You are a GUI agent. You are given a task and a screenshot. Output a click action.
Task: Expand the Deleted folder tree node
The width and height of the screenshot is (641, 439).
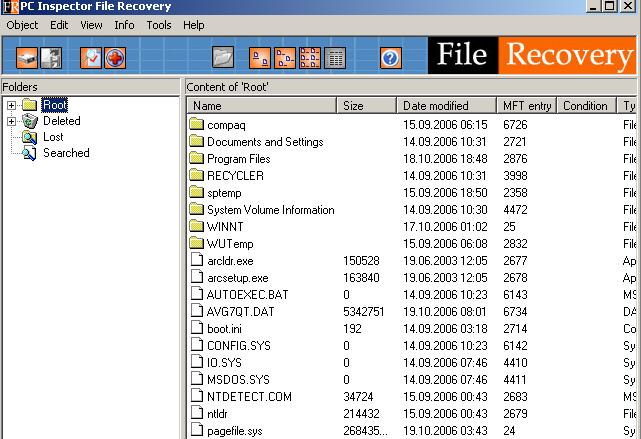click(x=11, y=121)
